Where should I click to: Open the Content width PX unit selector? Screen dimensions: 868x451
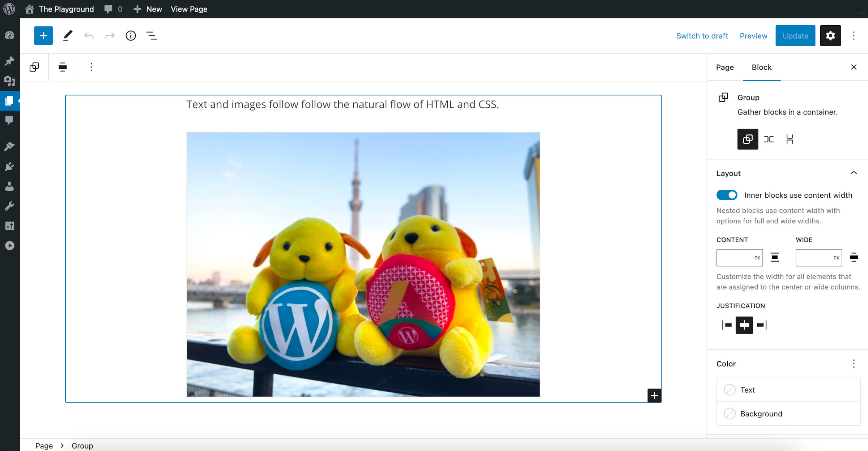click(x=757, y=258)
